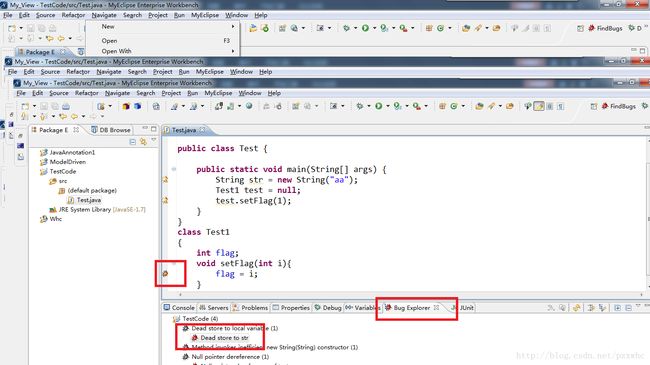The width and height of the screenshot is (650, 365).
Task: Switch to the Console tab
Action: [x=179, y=308]
